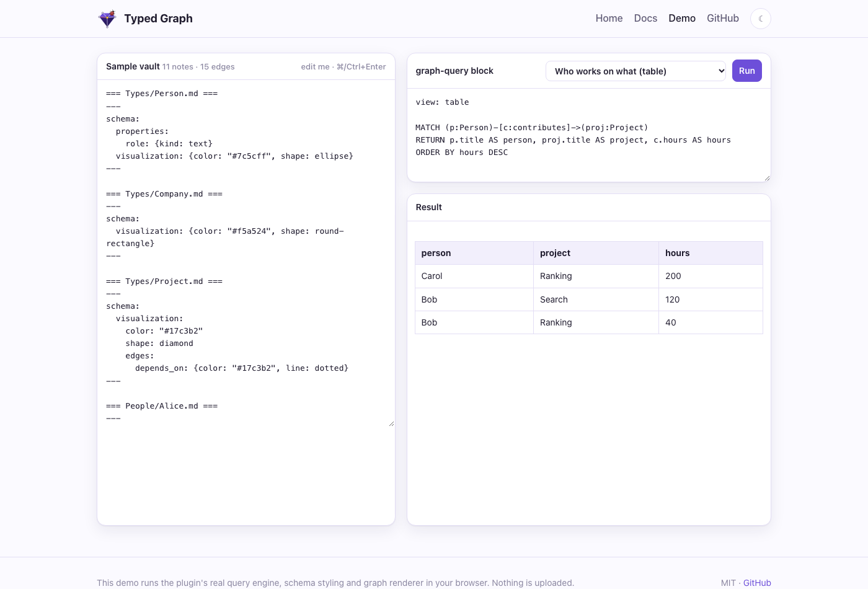This screenshot has width=868, height=589.
Task: Go to the Demo nav item
Action: 682,19
